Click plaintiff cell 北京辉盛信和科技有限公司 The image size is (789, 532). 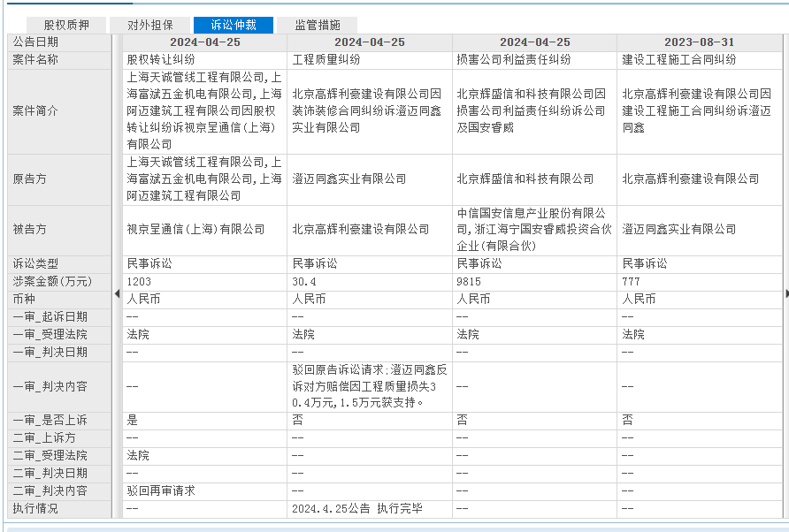click(x=534, y=179)
